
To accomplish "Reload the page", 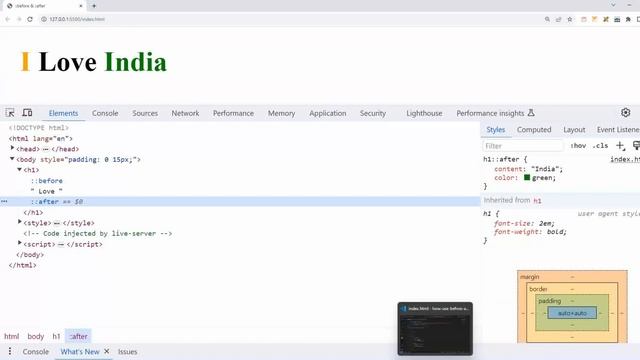I will click(30, 19).
